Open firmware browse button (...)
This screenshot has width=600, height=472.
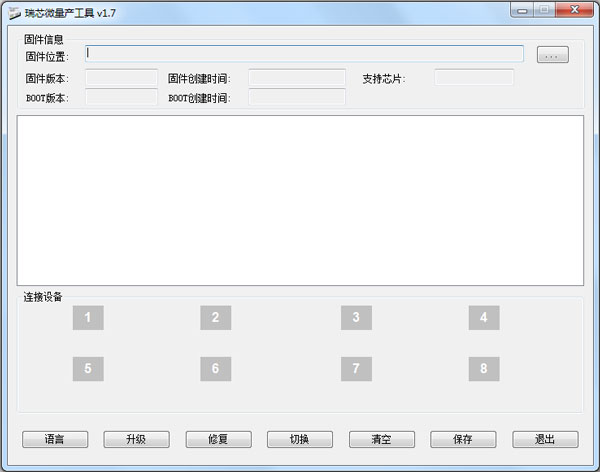(553, 55)
